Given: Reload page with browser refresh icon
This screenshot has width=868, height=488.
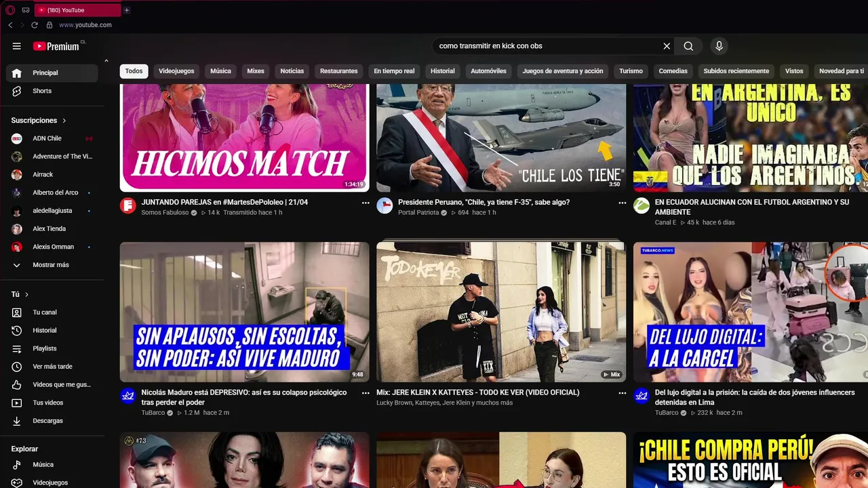Looking at the screenshot, I should pos(35,25).
